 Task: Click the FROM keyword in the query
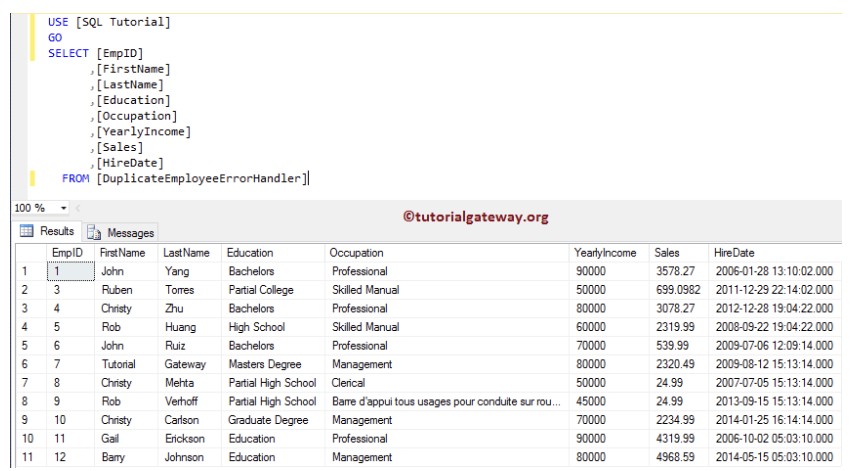click(x=75, y=179)
